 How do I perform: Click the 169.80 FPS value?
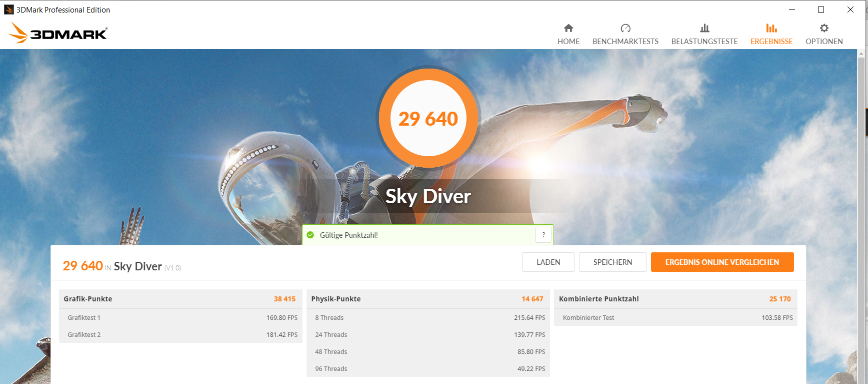click(x=282, y=317)
